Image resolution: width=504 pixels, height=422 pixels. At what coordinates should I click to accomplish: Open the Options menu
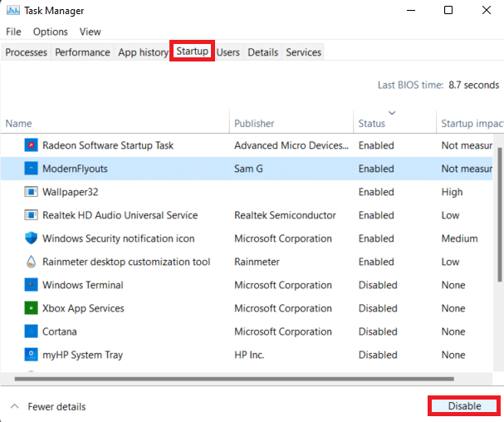pyautogui.click(x=51, y=32)
